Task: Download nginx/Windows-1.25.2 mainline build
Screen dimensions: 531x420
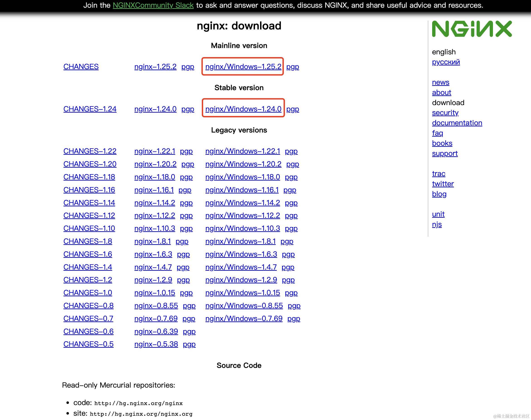Action: [243, 67]
